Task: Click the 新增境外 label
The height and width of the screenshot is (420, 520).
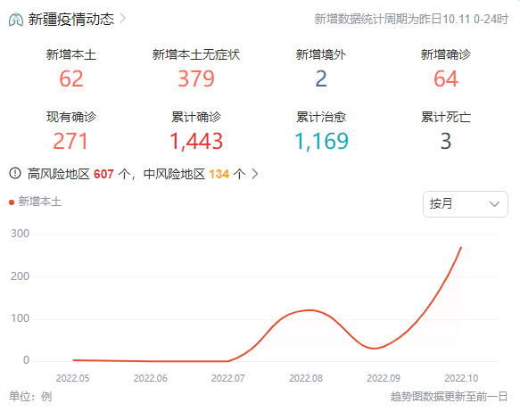Action: (321, 54)
